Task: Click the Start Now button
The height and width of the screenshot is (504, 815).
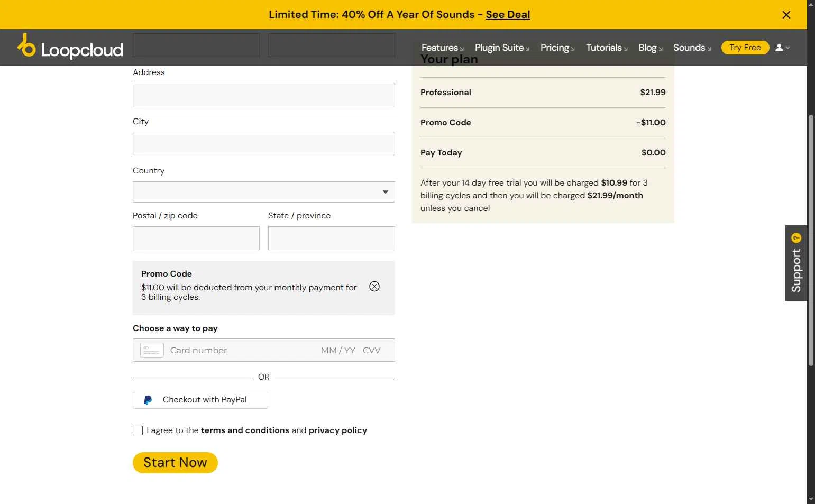Action: (x=175, y=463)
